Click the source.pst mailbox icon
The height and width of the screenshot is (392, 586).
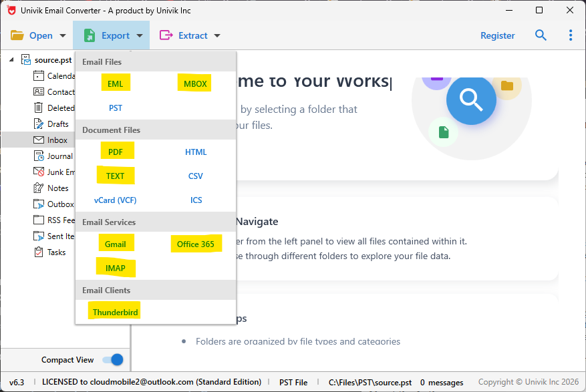point(26,59)
